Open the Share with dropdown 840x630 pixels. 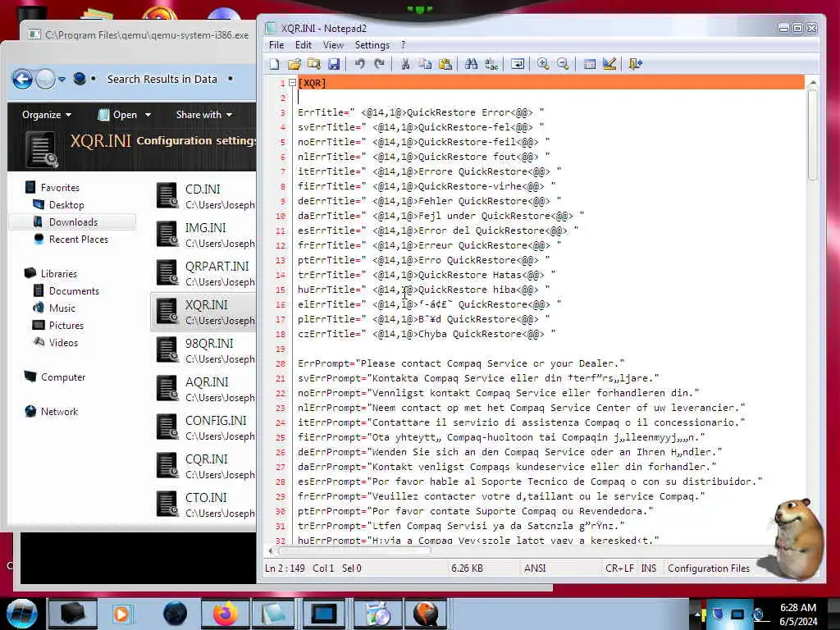[204, 115]
